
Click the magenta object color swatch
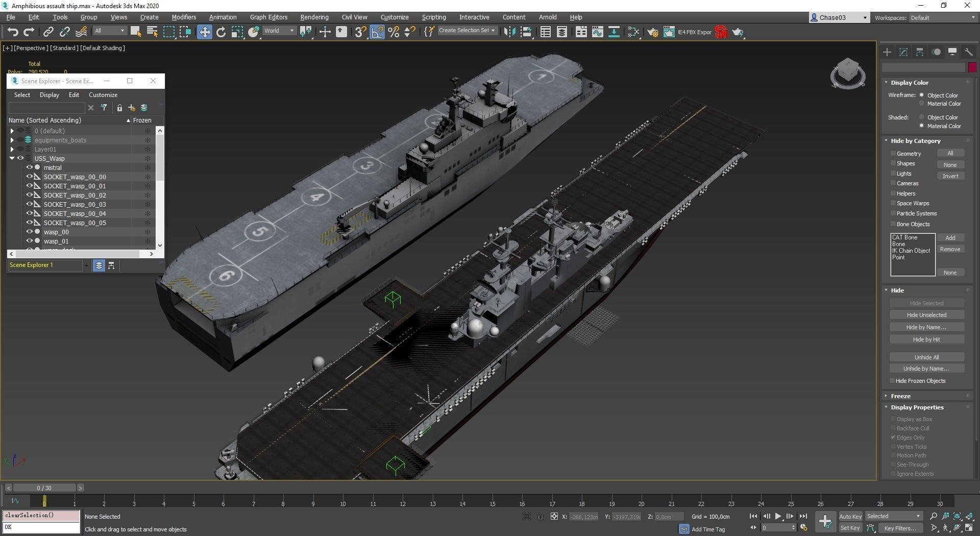972,67
